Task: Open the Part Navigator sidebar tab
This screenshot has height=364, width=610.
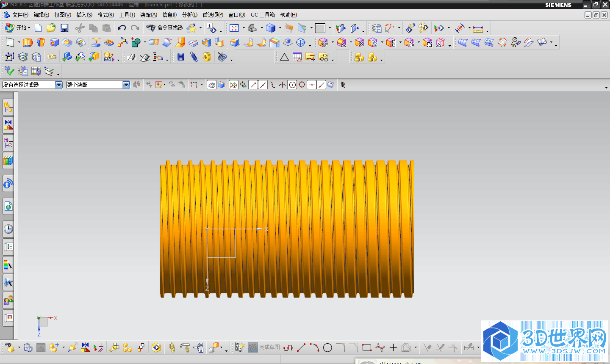Action: 8,143
